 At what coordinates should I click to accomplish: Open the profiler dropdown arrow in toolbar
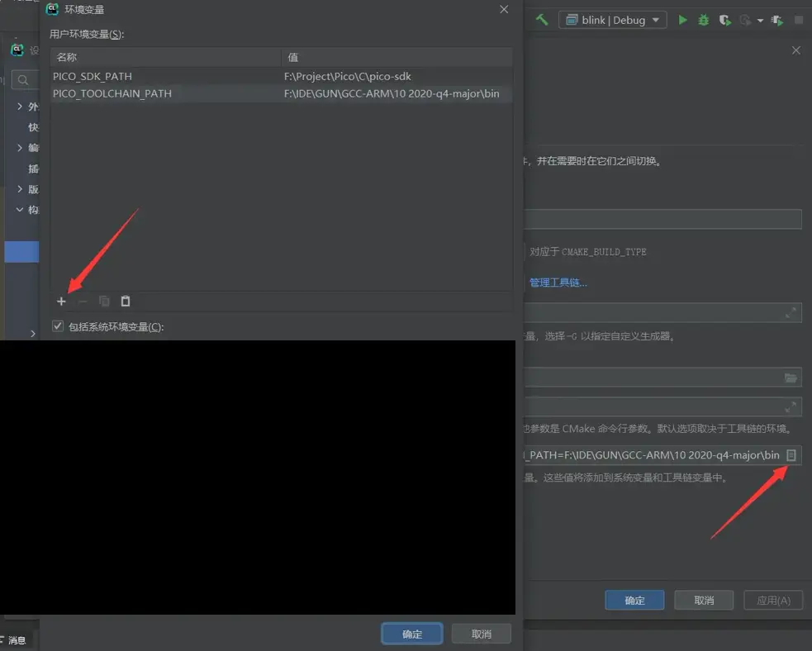760,21
